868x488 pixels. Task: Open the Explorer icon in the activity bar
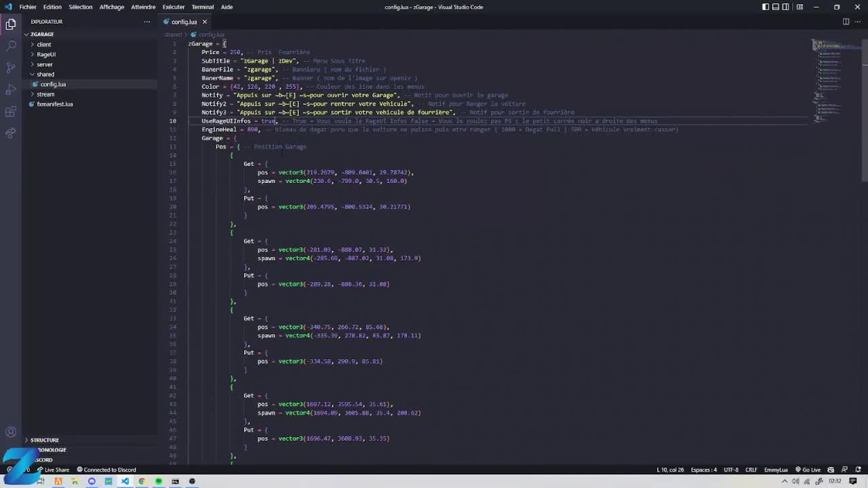[x=10, y=24]
